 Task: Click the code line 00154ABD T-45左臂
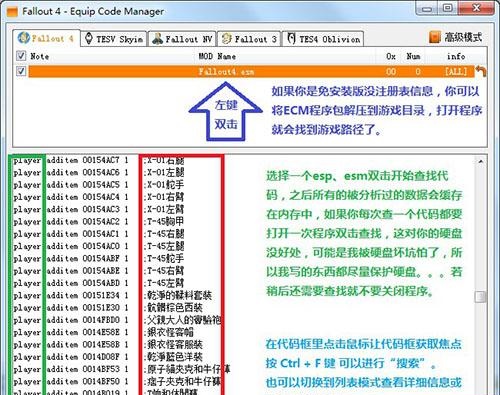click(x=99, y=283)
